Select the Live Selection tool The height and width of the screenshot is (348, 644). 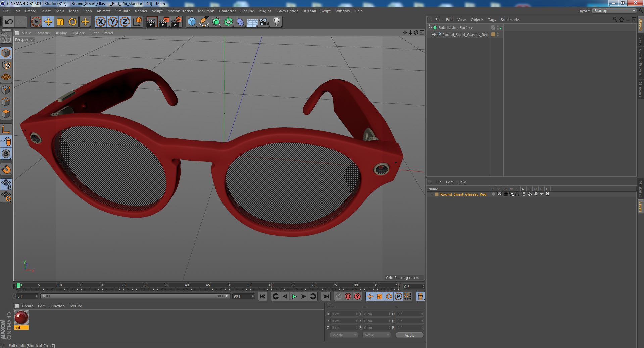pyautogui.click(x=36, y=22)
